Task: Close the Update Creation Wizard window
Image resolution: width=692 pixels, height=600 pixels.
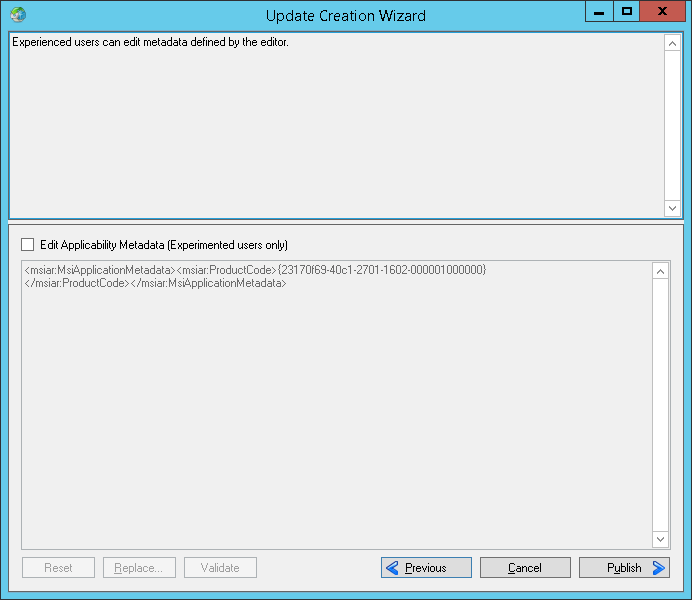Action: [x=662, y=11]
